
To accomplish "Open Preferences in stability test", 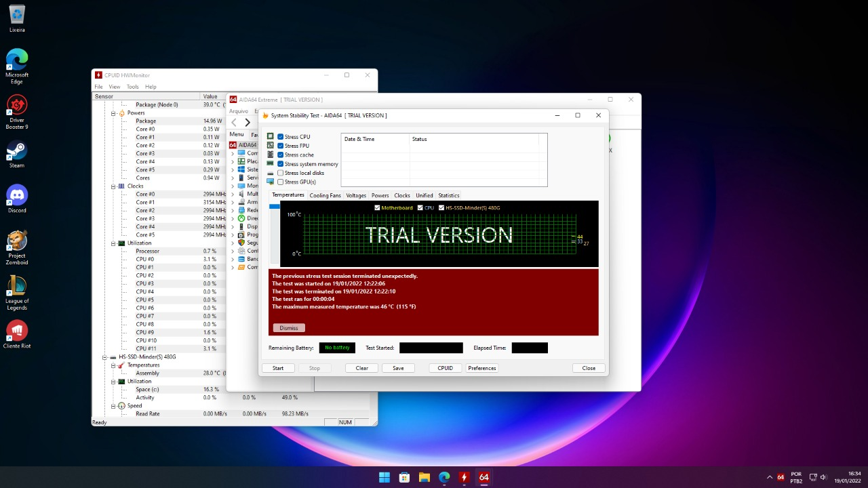I will 482,368.
